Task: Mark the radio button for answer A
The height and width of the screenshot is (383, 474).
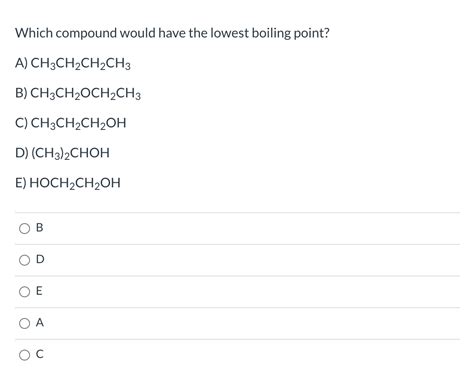Action: (24, 323)
